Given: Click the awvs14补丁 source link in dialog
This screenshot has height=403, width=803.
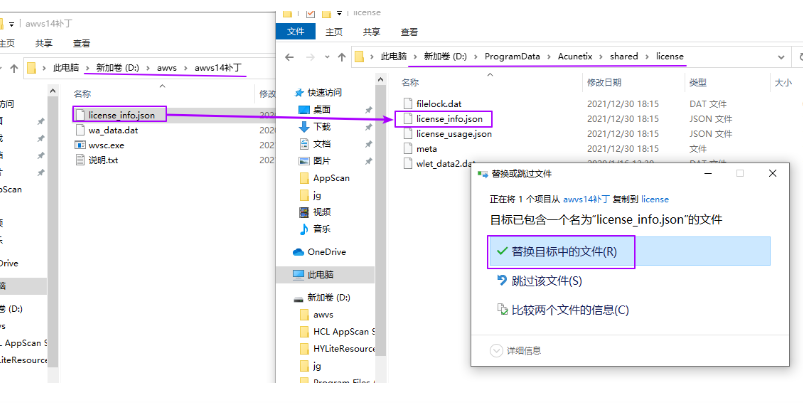Looking at the screenshot, I should pos(586,199).
